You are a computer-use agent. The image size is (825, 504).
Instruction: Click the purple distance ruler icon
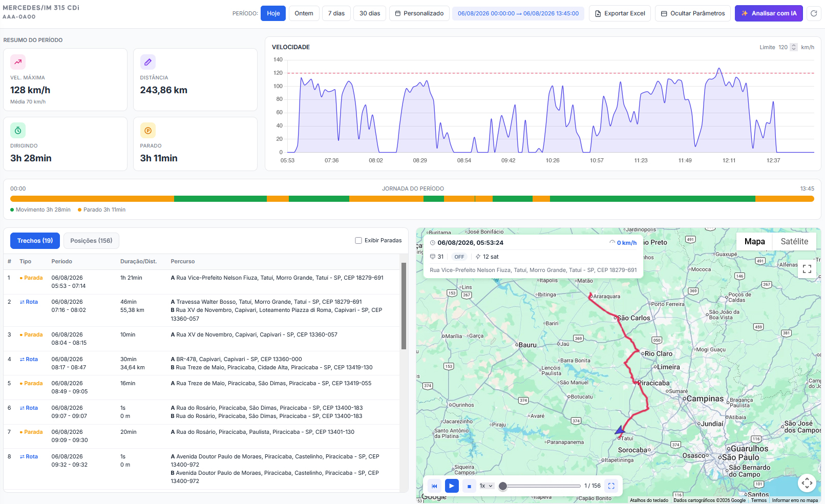click(x=148, y=62)
